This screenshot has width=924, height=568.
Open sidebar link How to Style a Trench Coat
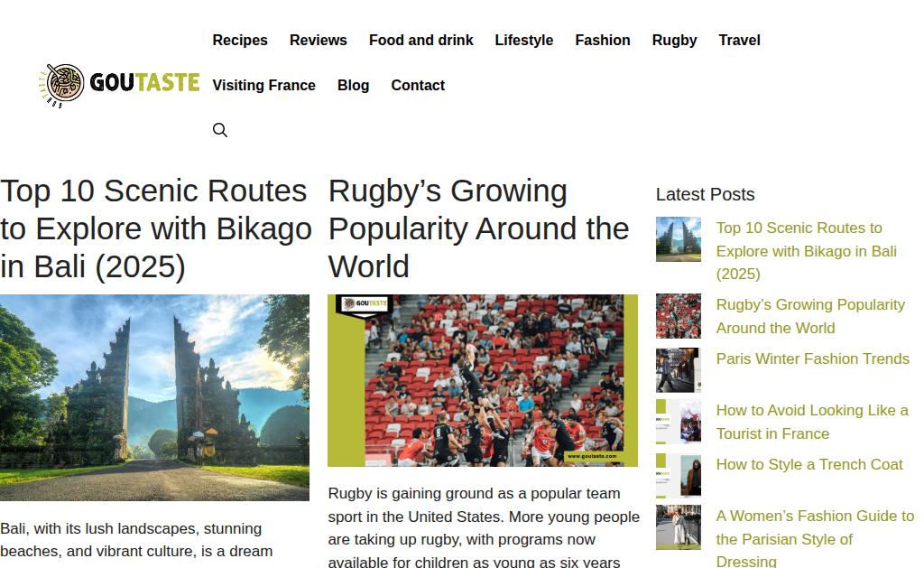point(809,464)
